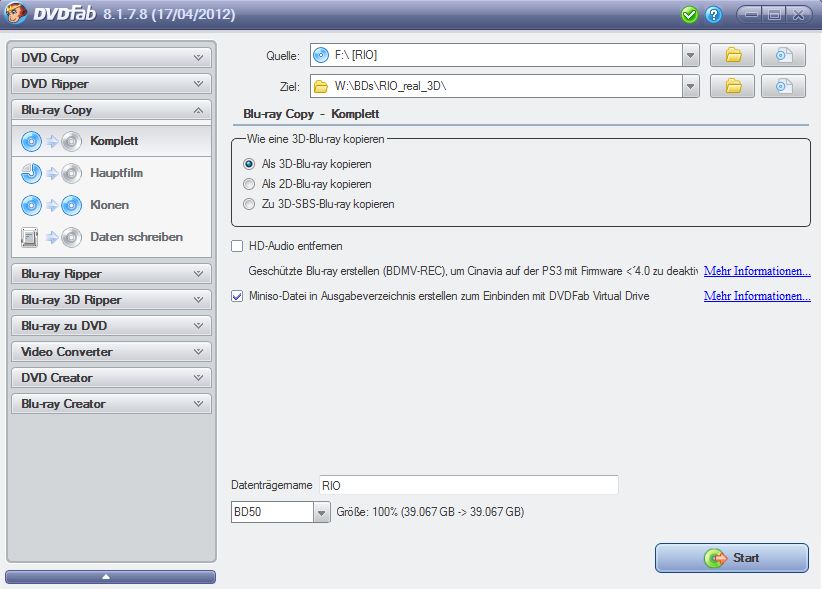
Task: Select Als 3D-Blu-ray kopieren option
Action: (249, 164)
